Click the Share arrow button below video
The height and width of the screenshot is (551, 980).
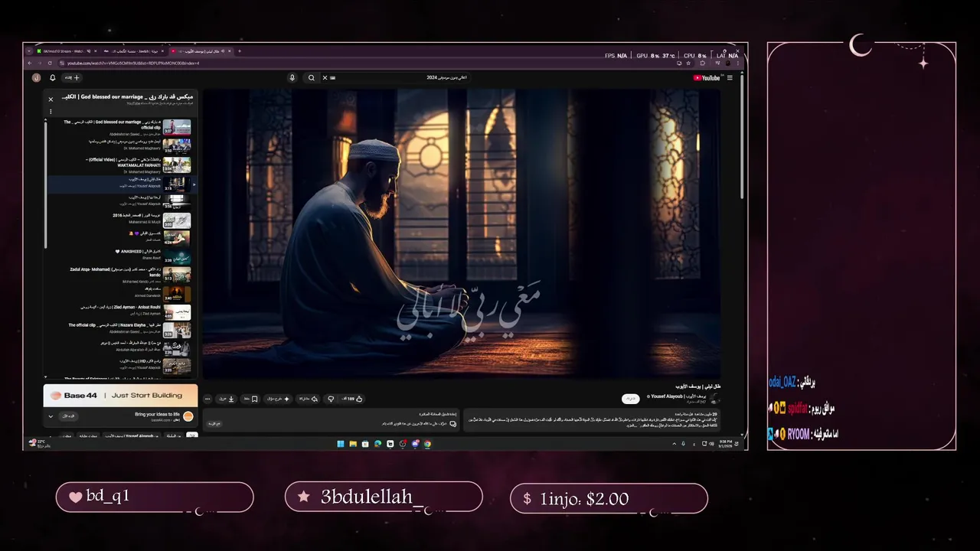pyautogui.click(x=309, y=399)
